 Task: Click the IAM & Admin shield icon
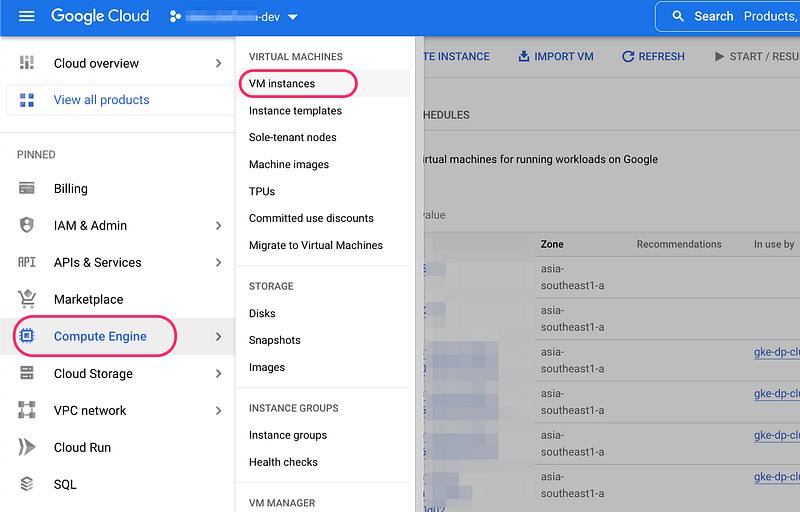coord(27,226)
